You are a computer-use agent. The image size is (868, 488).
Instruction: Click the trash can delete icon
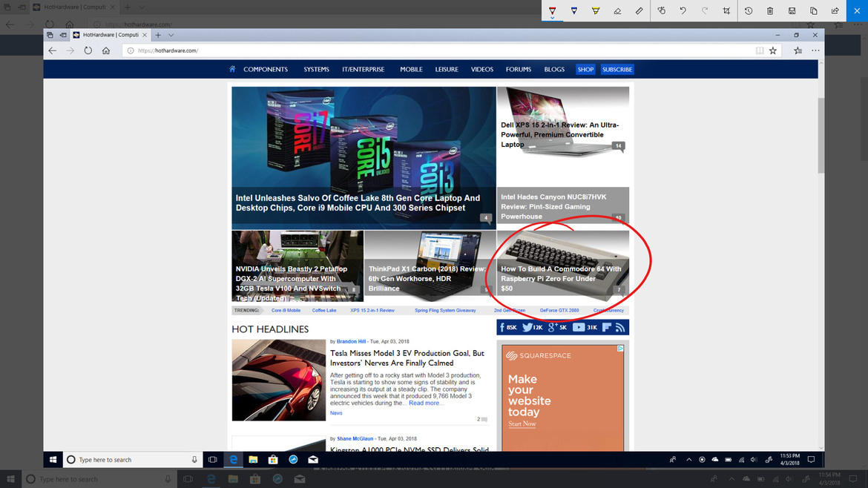[770, 10]
